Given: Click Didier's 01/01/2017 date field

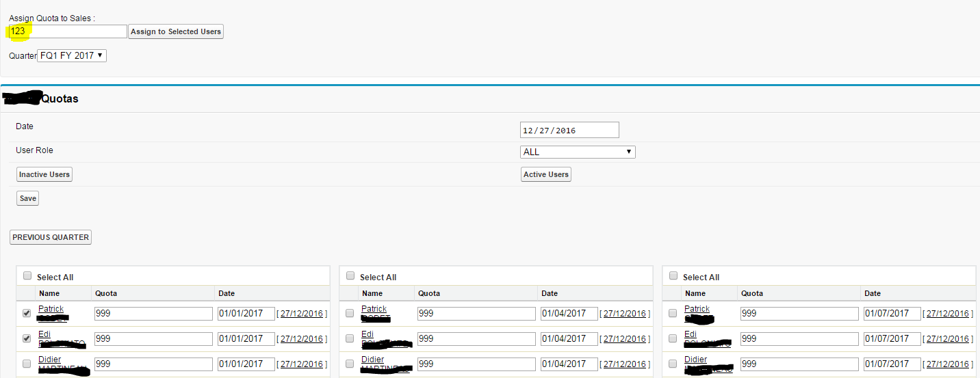Looking at the screenshot, I should (246, 364).
